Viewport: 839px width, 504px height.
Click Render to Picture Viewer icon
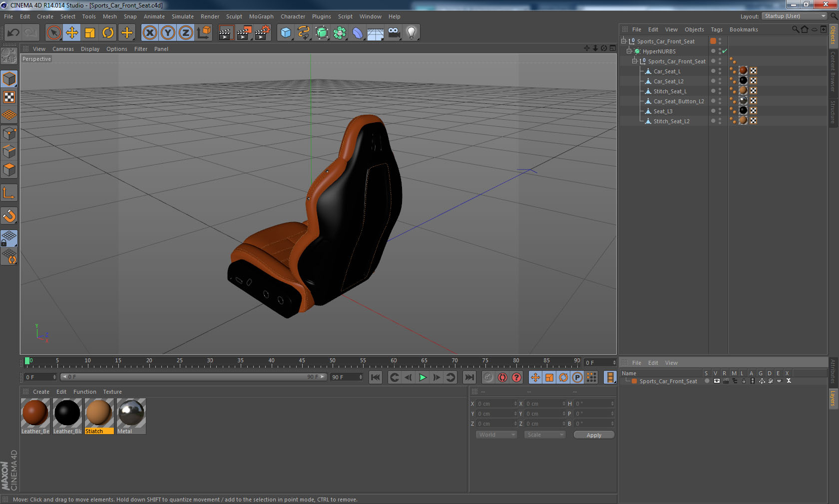(x=244, y=33)
